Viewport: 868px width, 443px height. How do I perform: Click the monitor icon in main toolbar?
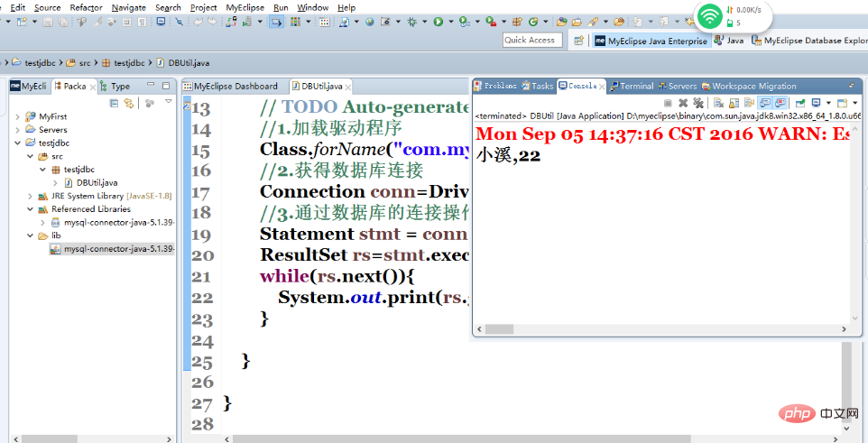tap(162, 21)
